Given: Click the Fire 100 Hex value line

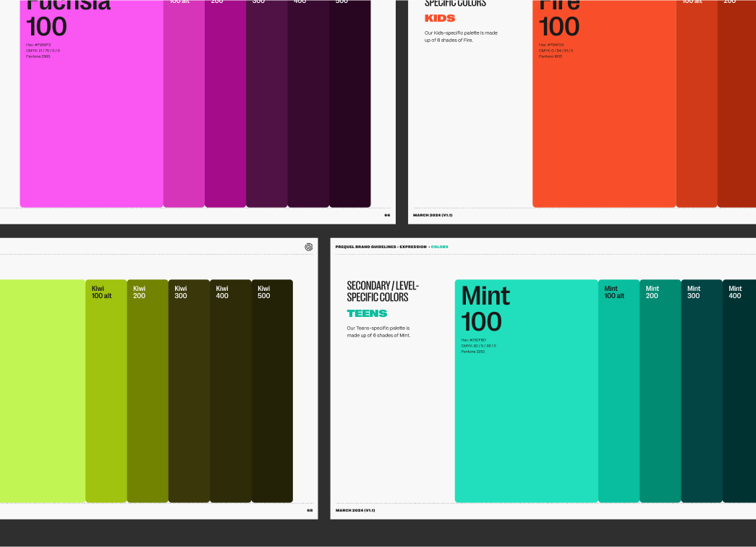Looking at the screenshot, I should click(551, 45).
